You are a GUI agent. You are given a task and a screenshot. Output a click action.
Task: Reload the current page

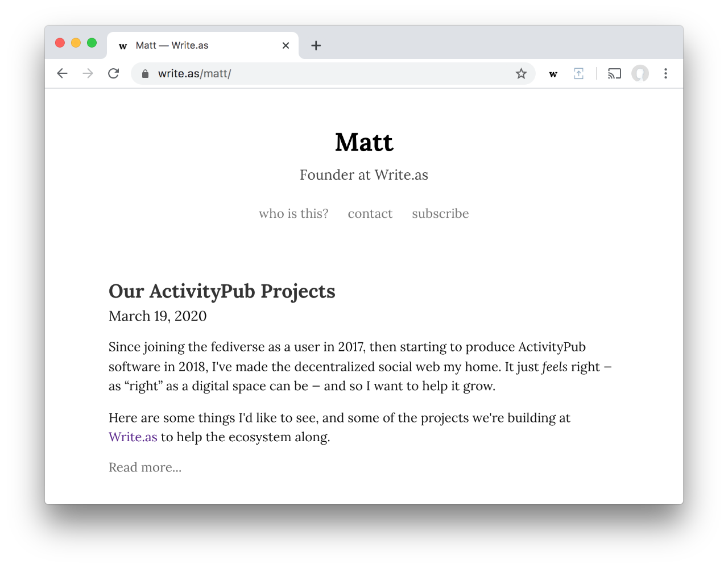114,73
